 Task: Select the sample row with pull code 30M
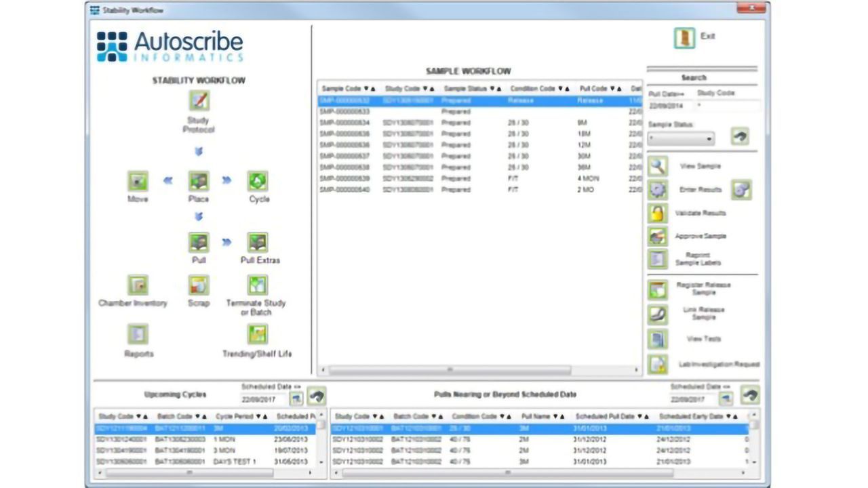coord(479,157)
